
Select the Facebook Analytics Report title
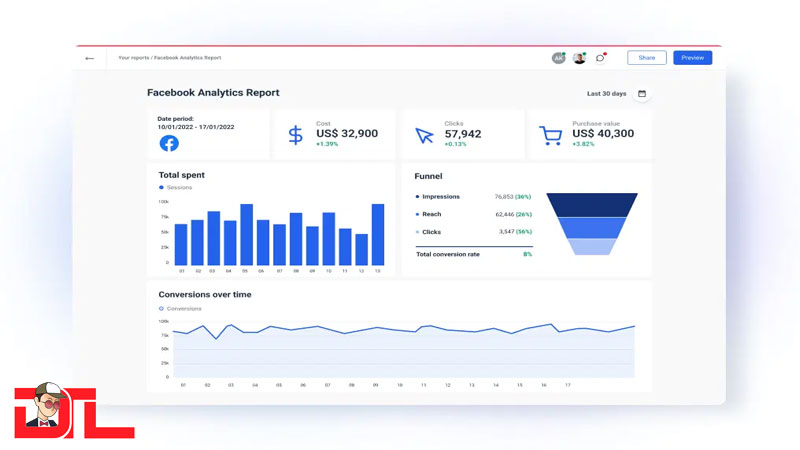213,93
